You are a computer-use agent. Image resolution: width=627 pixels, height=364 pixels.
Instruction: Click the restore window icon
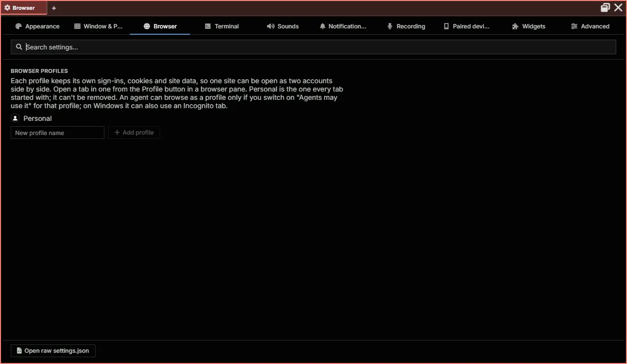click(605, 7)
